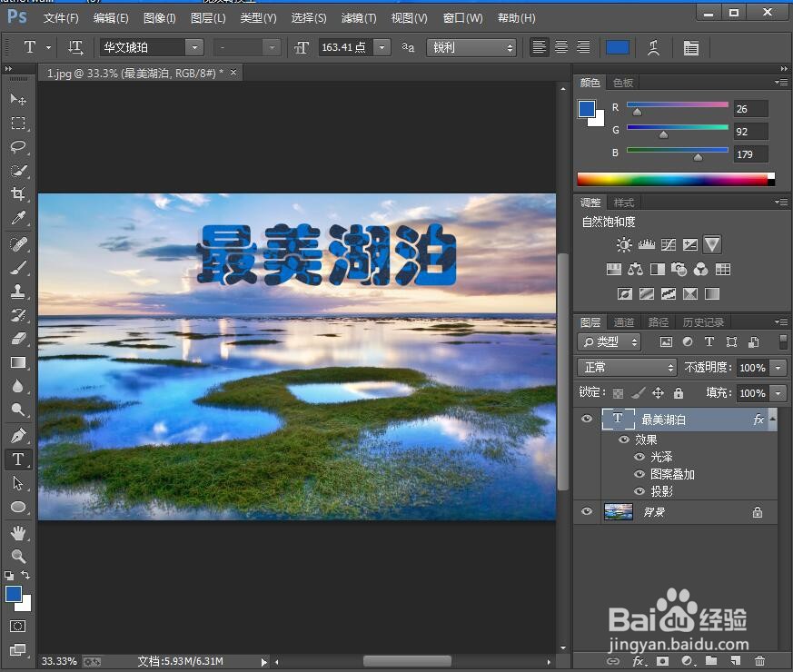The width and height of the screenshot is (793, 672).
Task: Switch to the 通道 tab
Action: click(x=623, y=321)
